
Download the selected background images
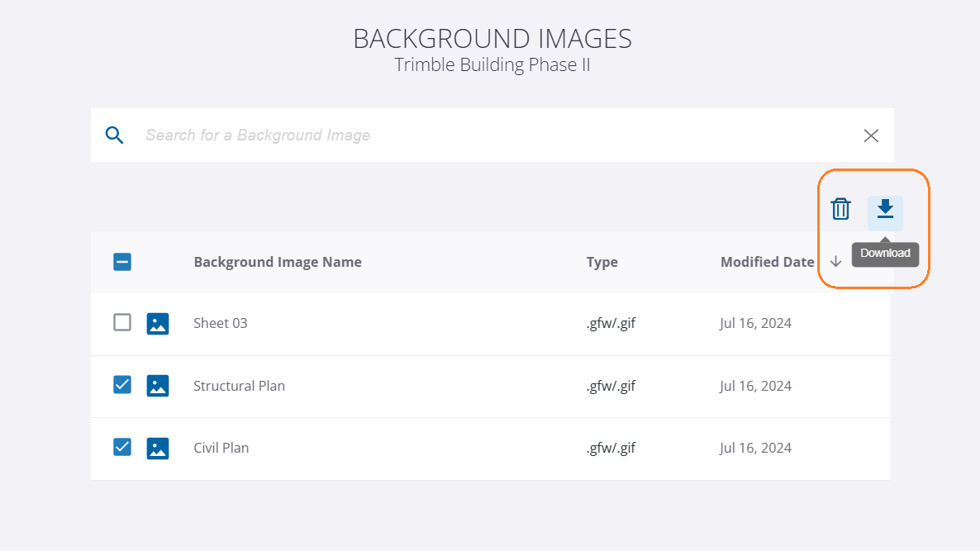pos(885,209)
